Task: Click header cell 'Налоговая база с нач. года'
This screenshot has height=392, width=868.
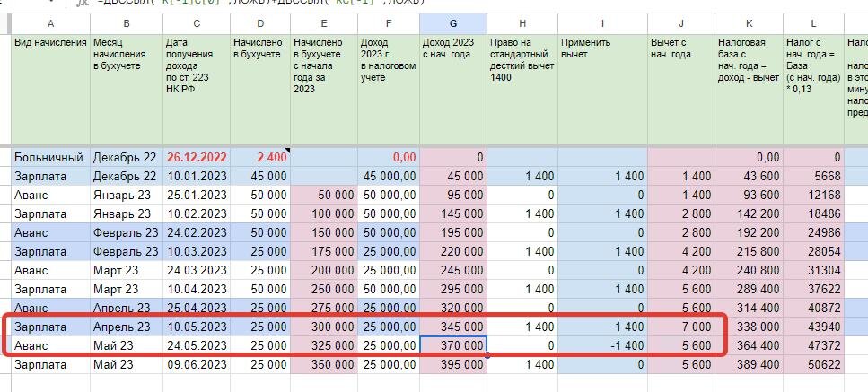Action: (749, 89)
